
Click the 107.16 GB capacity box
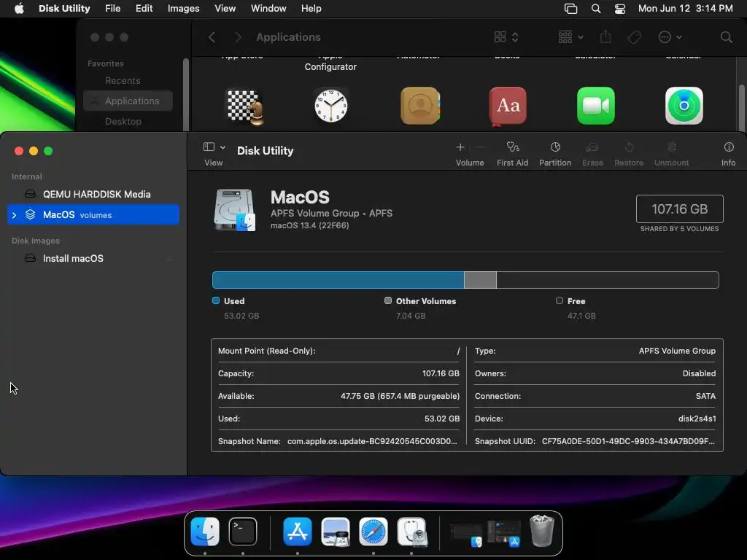pyautogui.click(x=679, y=209)
